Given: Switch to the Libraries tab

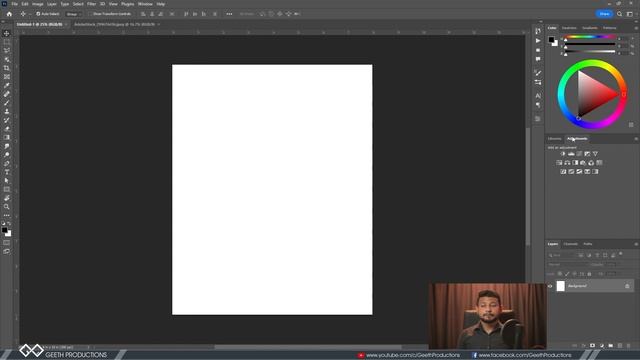Looking at the screenshot, I should click(554, 139).
